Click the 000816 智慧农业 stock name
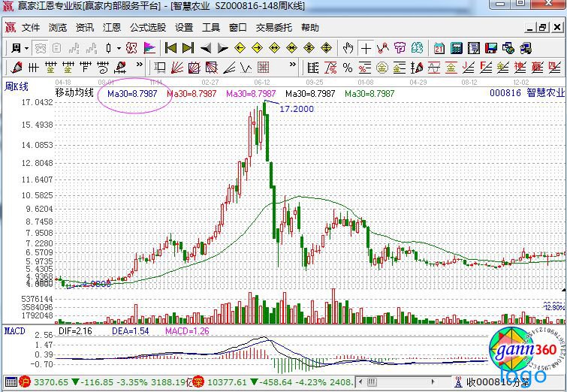This screenshot has width=567, height=392. pyautogui.click(x=526, y=93)
